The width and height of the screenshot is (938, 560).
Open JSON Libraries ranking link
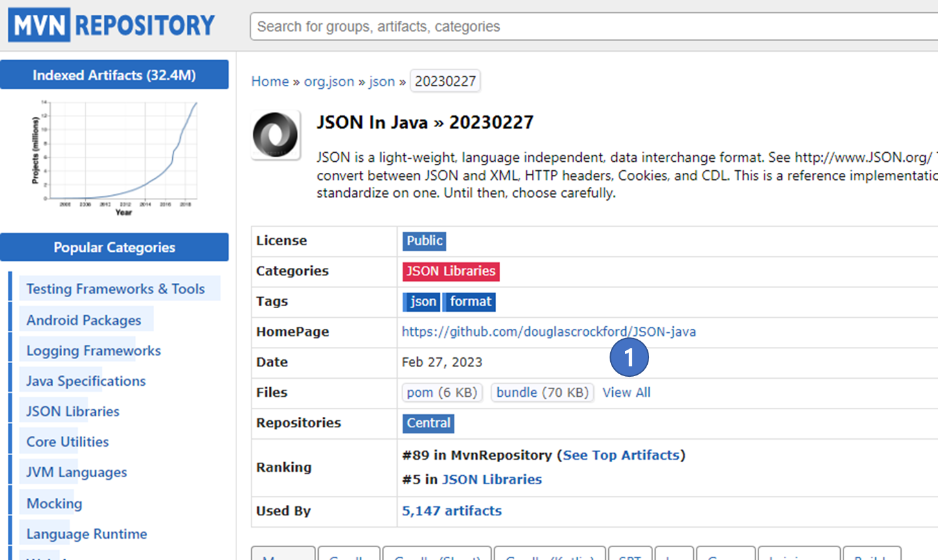click(492, 480)
